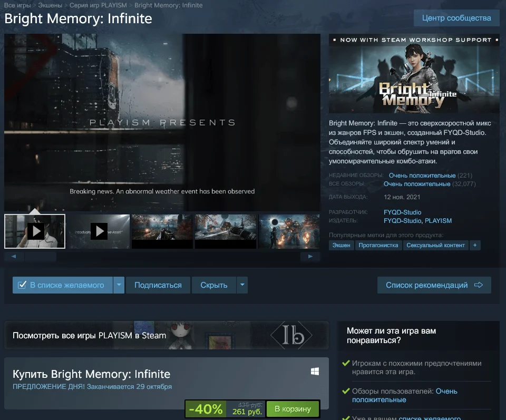506x420 pixels.
Task: Click the right arrow of thumbnail strip
Action: coord(310,257)
